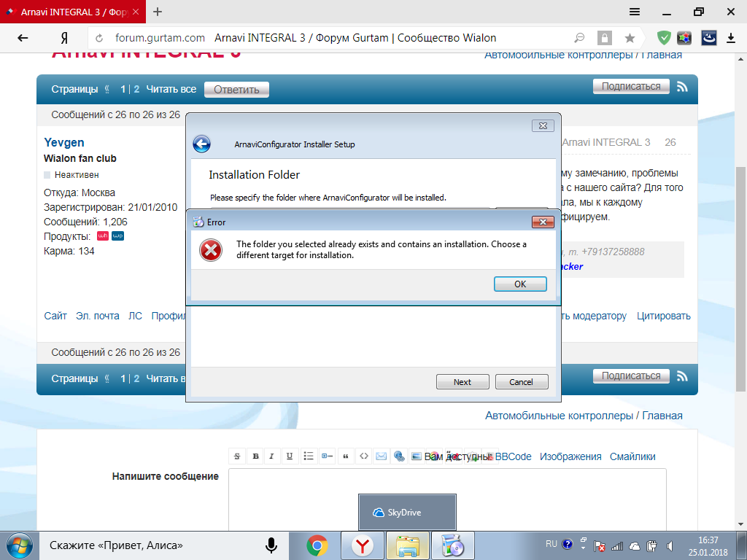Open browser downloads via the arrow icon
Viewport: 747px width, 560px height.
732,38
